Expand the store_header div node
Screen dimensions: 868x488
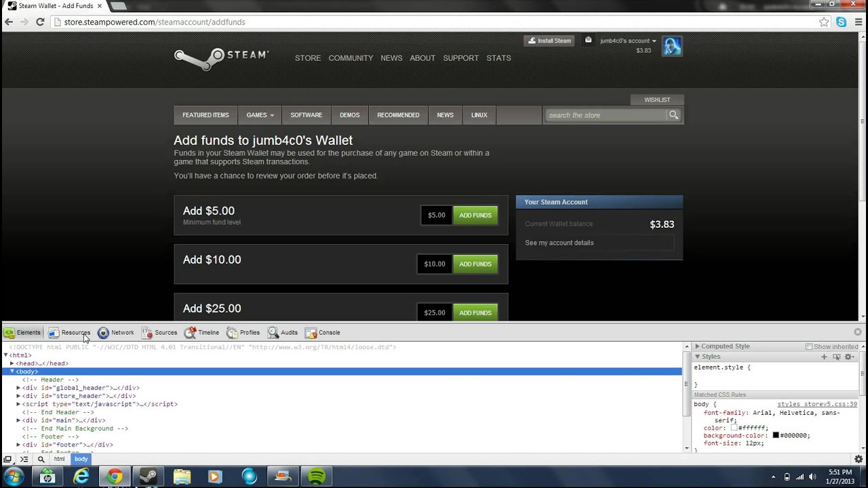[18, 396]
